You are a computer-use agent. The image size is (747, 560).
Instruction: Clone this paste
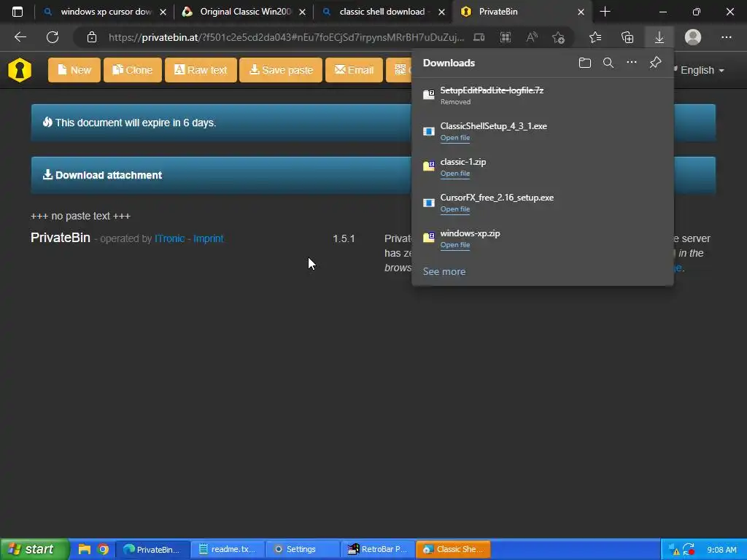tap(133, 70)
